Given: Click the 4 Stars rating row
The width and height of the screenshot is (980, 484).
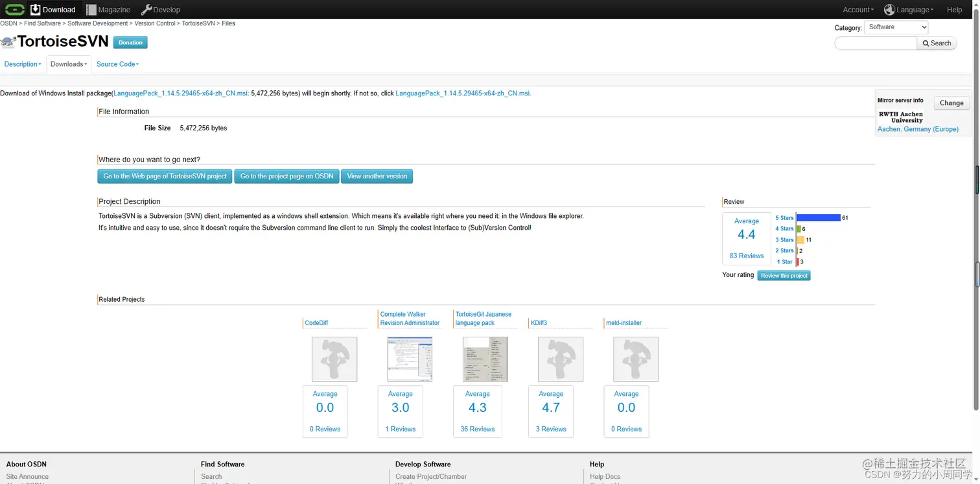Looking at the screenshot, I should (789, 229).
